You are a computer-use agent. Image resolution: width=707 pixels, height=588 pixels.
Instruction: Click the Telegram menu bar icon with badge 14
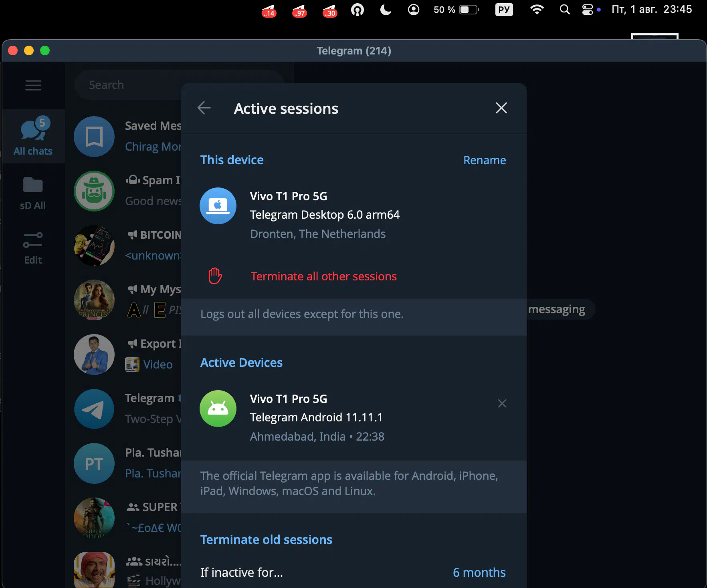(x=269, y=11)
